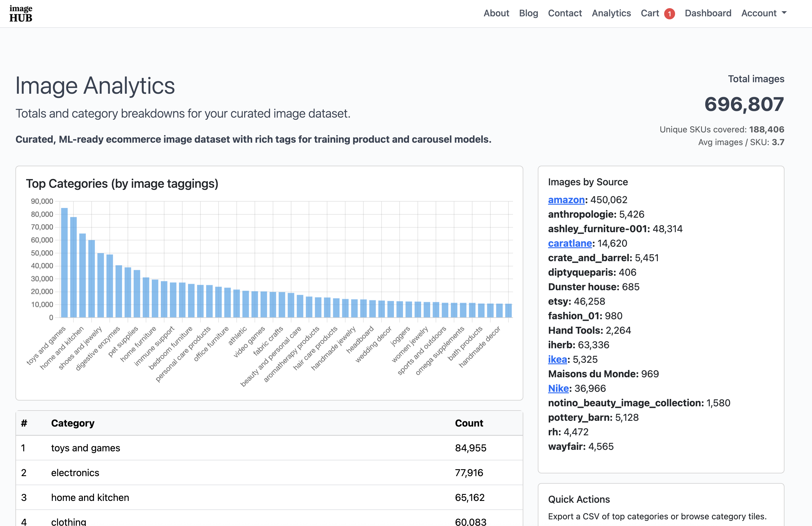Open the Contact page
812x526 pixels.
(565, 13)
